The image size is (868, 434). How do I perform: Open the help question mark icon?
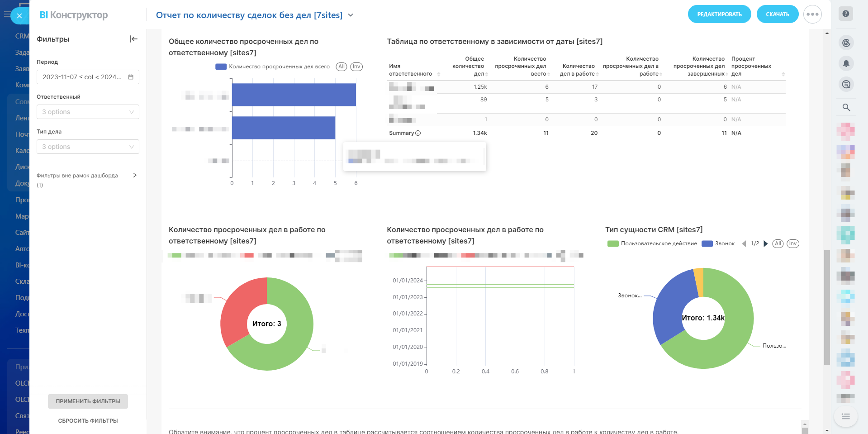tap(846, 14)
